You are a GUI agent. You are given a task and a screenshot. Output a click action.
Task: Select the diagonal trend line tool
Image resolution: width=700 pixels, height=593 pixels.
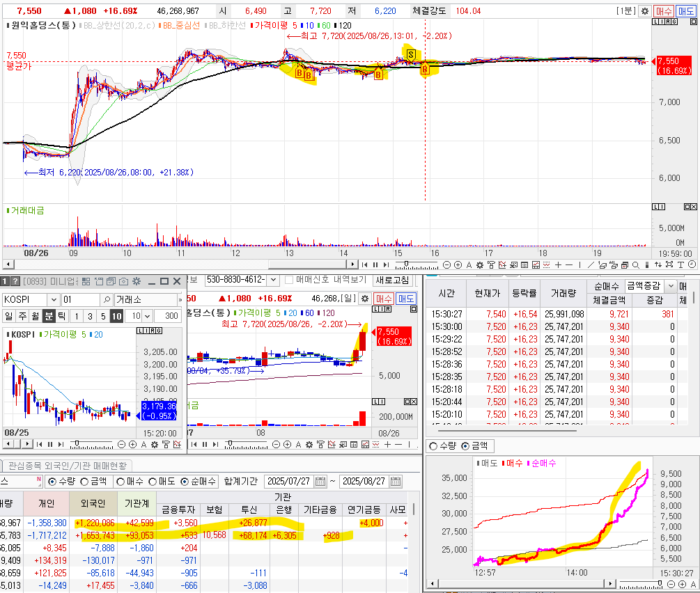591,264
